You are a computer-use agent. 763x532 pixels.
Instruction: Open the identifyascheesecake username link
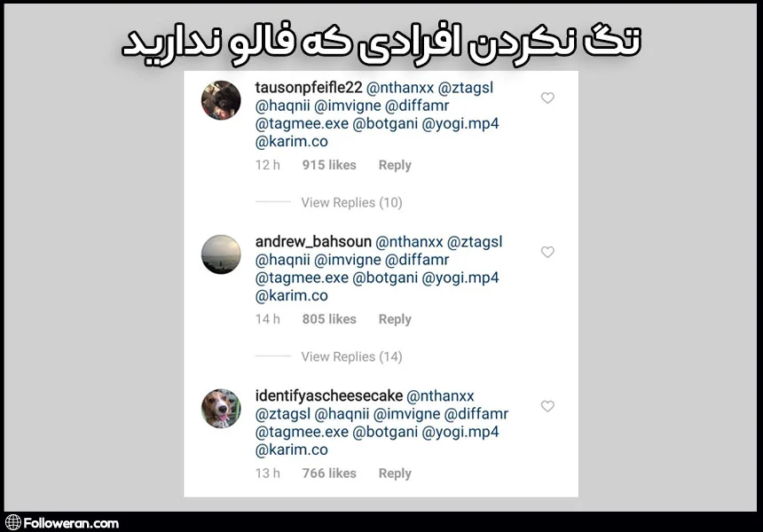click(329, 395)
